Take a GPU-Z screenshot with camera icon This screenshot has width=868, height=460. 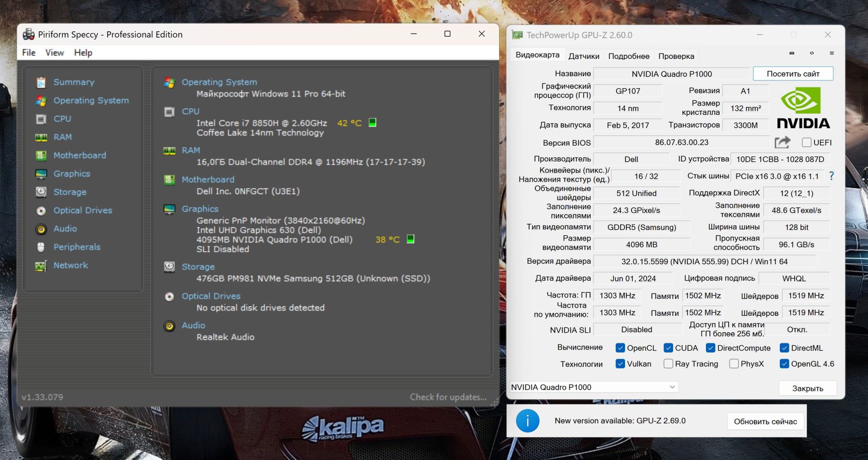(x=791, y=53)
